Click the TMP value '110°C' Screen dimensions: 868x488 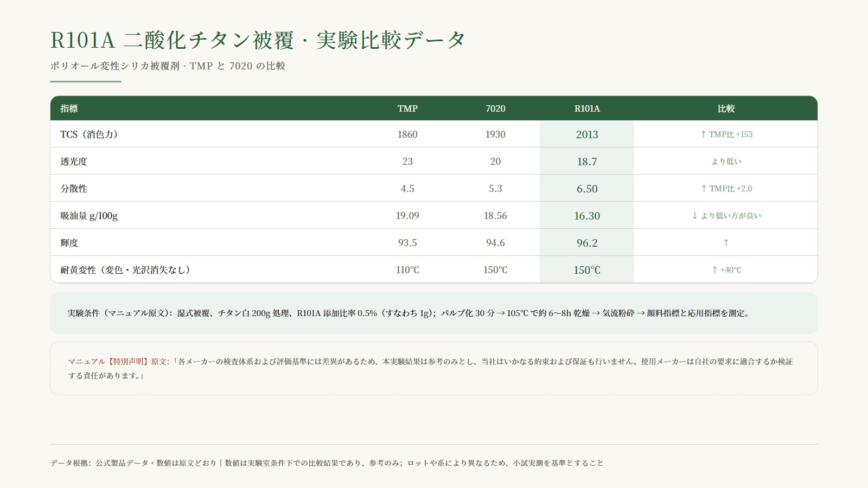[x=407, y=270]
